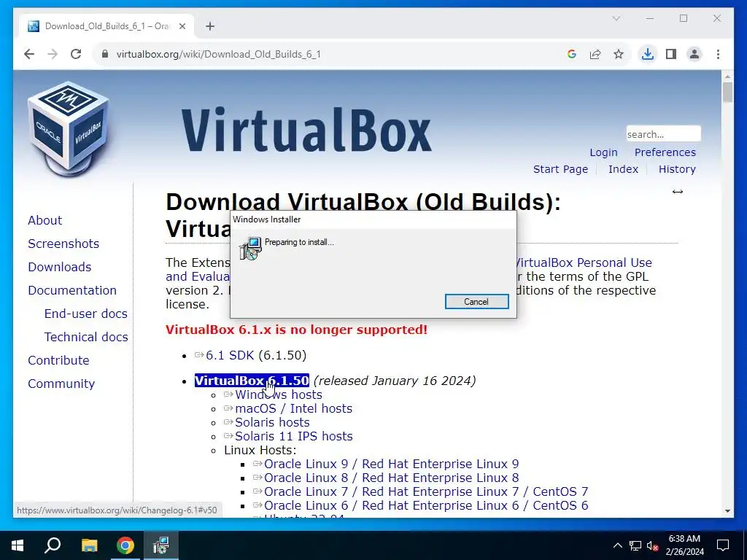747x560 pixels.
Task: Open the Chrome profile avatar
Action: (694, 54)
